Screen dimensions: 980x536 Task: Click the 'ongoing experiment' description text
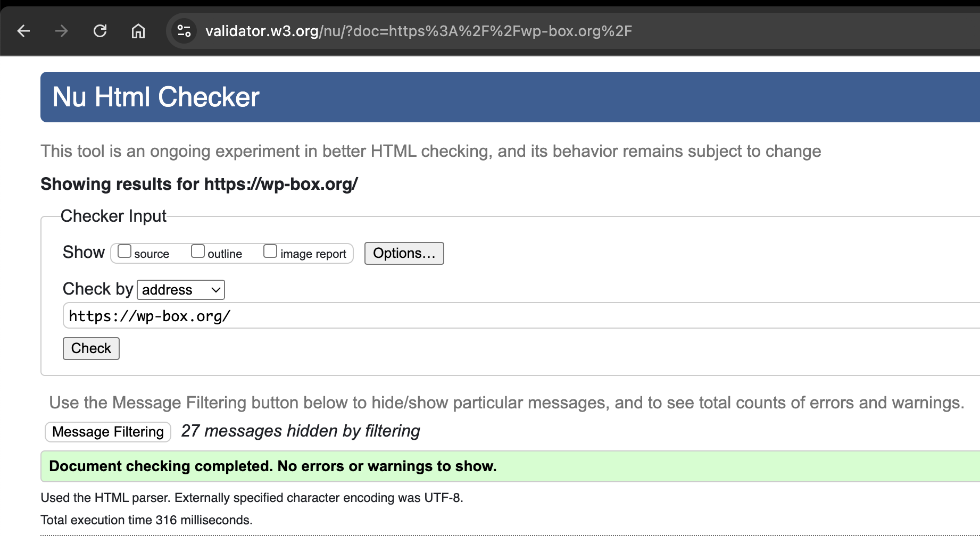[431, 151]
